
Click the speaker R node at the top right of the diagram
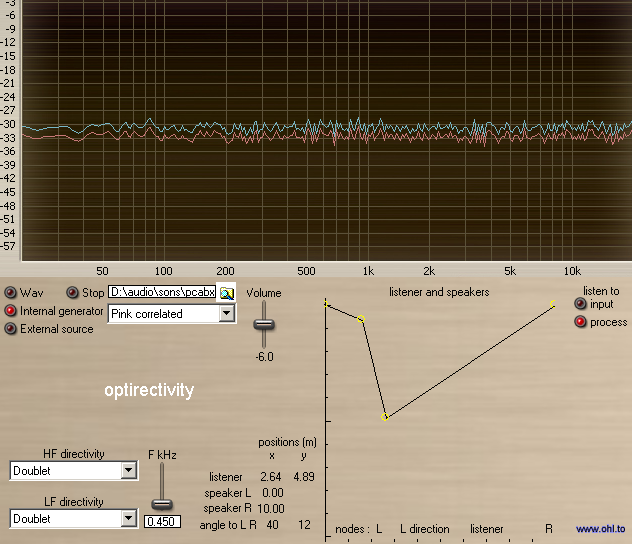[x=553, y=303]
